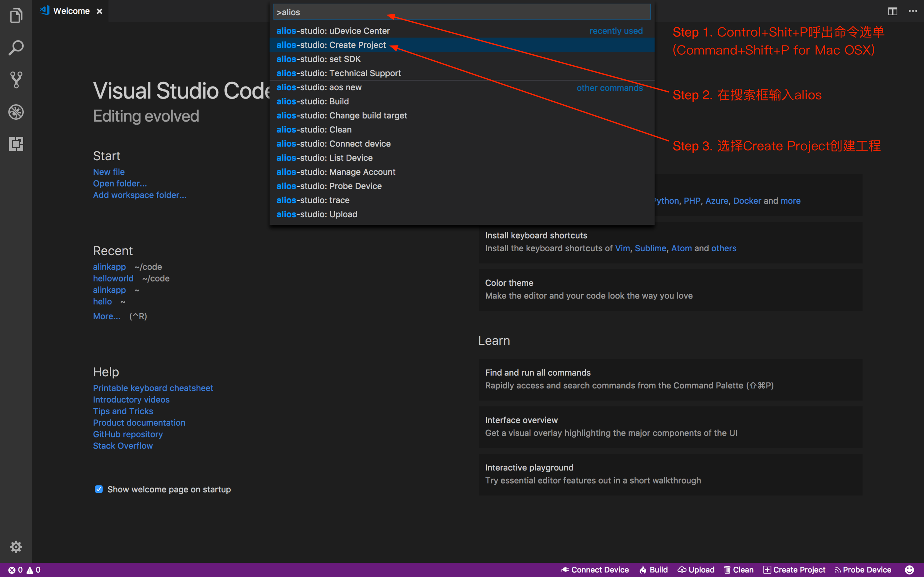Image resolution: width=924 pixels, height=577 pixels.
Task: Click the errors and warnings status indicator
Action: coord(24,570)
